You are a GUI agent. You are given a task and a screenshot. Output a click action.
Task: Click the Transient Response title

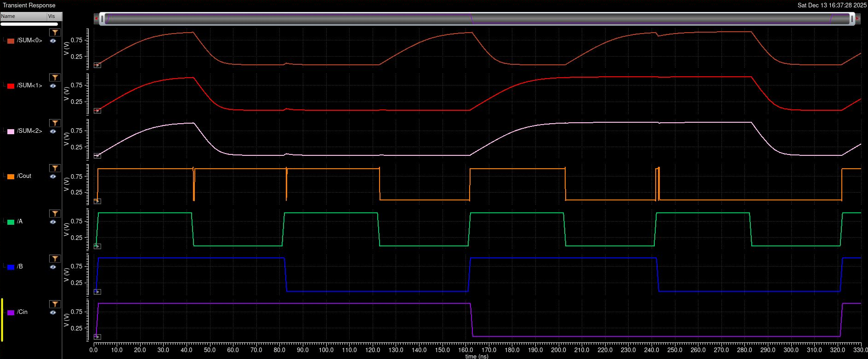[29, 5]
